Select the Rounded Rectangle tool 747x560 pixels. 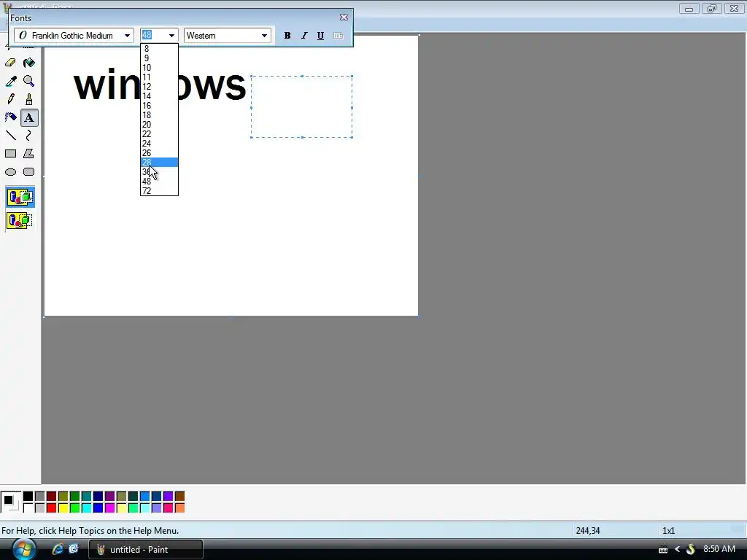[x=29, y=172]
